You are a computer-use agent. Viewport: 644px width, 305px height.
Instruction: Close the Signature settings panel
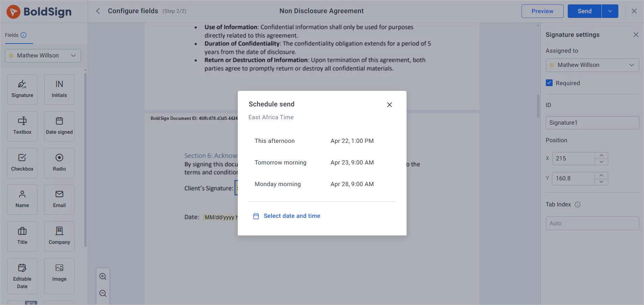coord(636,34)
